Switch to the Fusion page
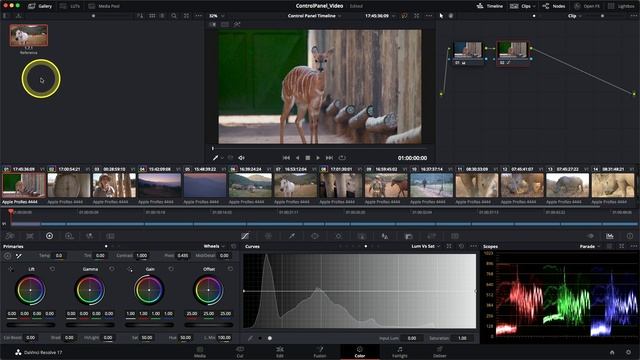Viewport: 640px width, 360px height. click(320, 352)
